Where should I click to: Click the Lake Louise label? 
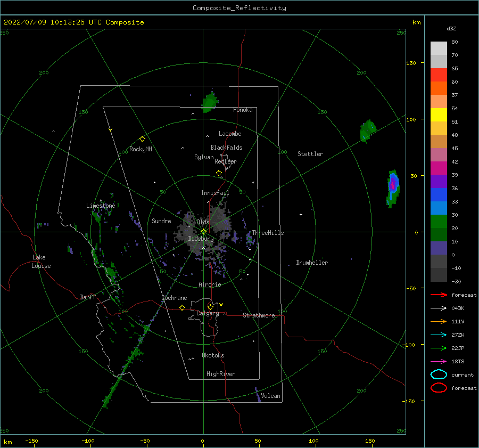pyautogui.click(x=41, y=262)
